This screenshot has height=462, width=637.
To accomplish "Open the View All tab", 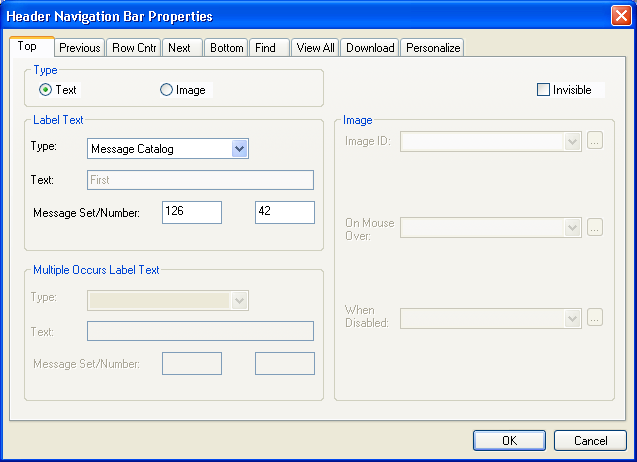I will click(315, 48).
